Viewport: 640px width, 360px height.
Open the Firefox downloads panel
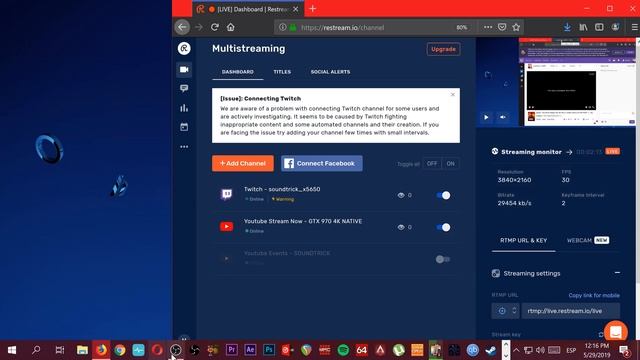(x=567, y=27)
